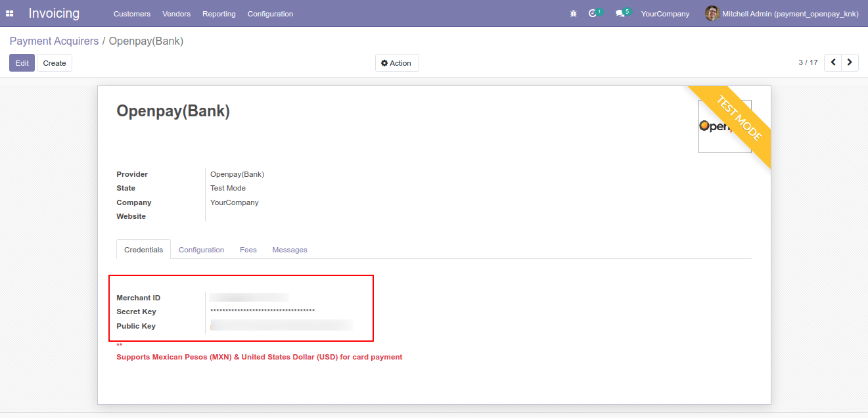Click the Openpay(Bank) breadcrumb text
This screenshot has width=868, height=418.
click(146, 41)
